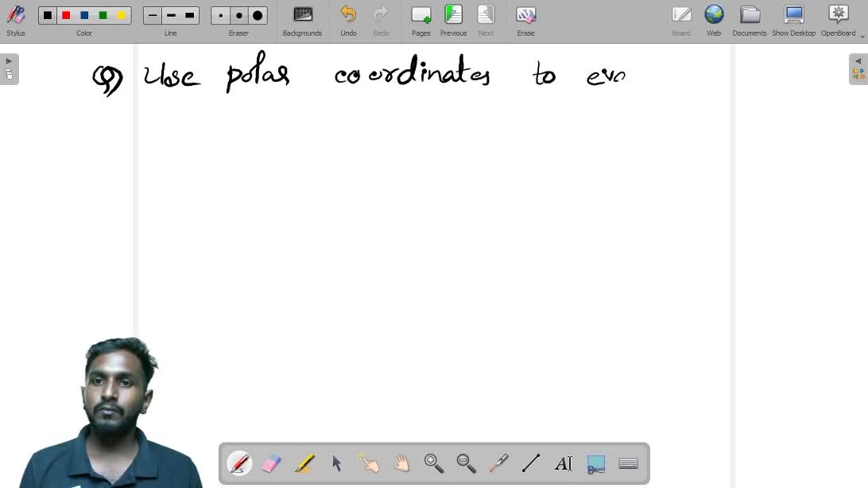Switch to the Web mode
The width and height of the screenshot is (868, 488).
click(714, 20)
